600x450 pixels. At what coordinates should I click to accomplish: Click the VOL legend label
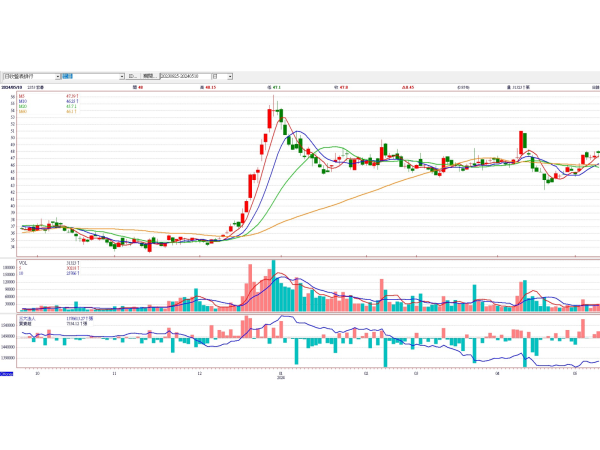(x=23, y=263)
